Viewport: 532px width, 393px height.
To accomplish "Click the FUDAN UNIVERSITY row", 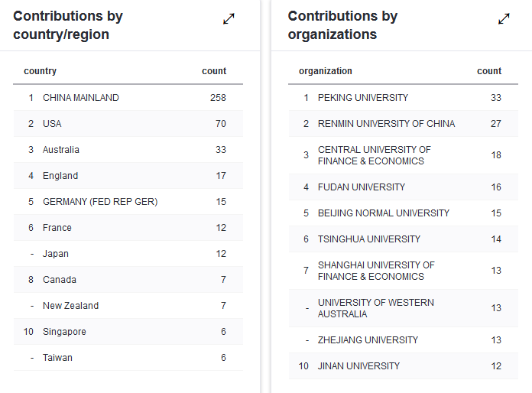I will coord(362,187).
